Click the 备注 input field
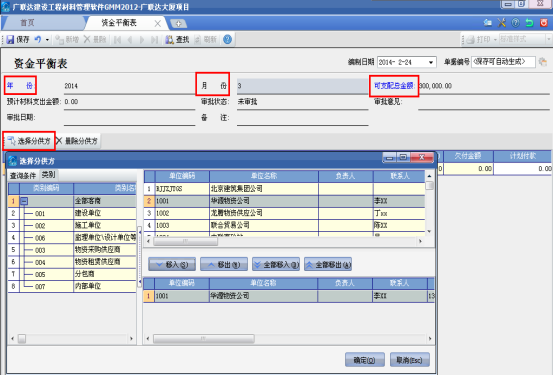The height and width of the screenshot is (376, 553). pyautogui.click(x=302, y=118)
